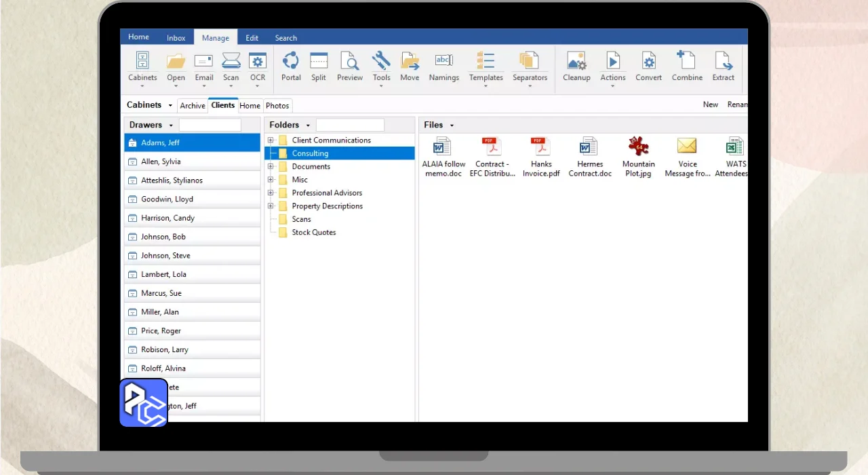Expand the Client Communications folder
868x475 pixels.
point(271,140)
